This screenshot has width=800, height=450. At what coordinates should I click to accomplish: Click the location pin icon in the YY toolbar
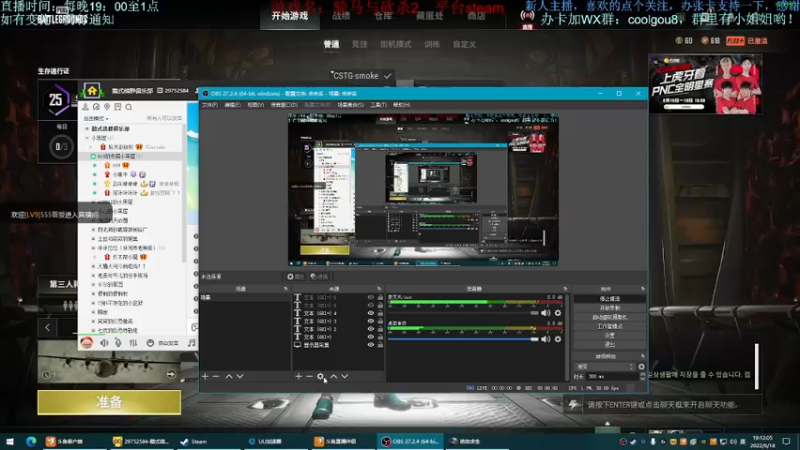[107, 107]
